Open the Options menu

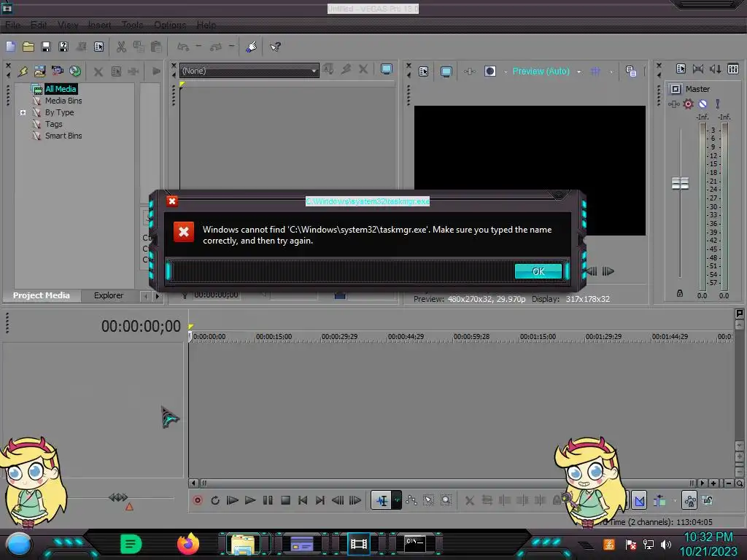169,25
